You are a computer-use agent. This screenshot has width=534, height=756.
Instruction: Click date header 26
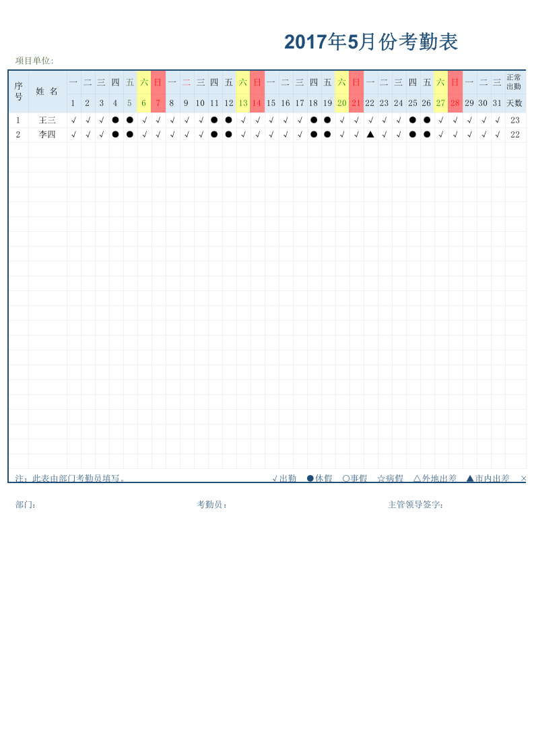(x=426, y=103)
